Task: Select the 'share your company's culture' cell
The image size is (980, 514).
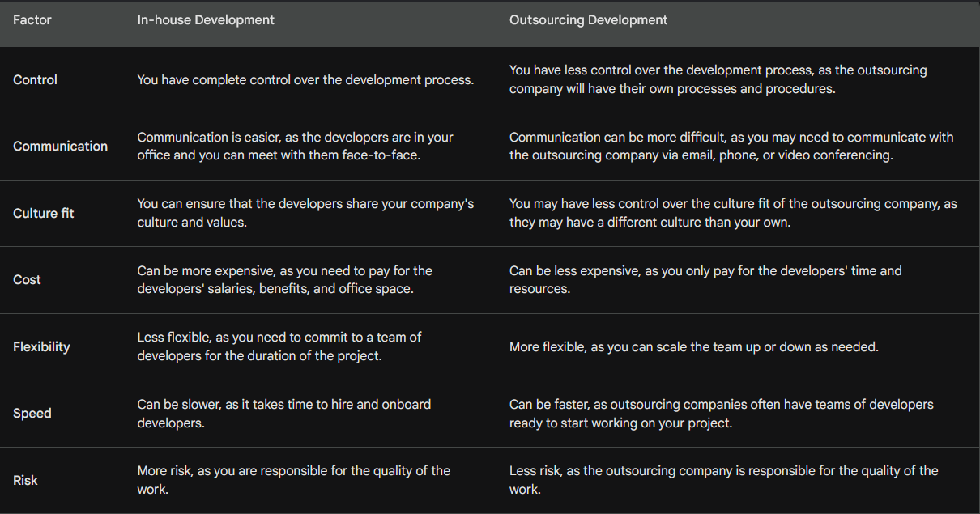Action: pyautogui.click(x=306, y=214)
